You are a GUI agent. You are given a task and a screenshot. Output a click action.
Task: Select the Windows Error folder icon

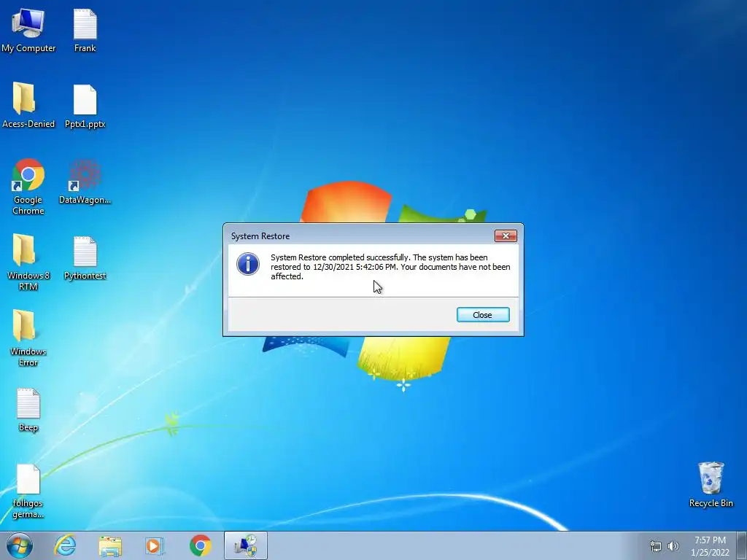[28, 338]
